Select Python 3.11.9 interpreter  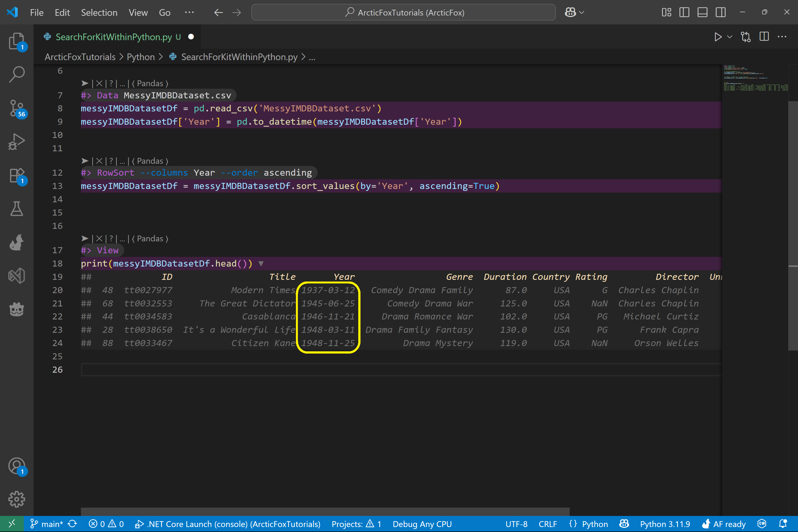coord(665,524)
